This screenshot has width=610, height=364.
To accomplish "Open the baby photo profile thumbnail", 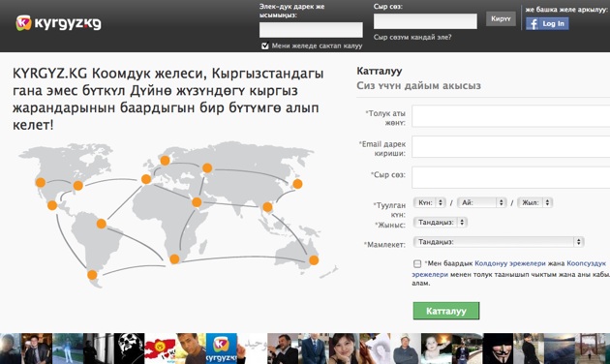I will coord(437,349).
